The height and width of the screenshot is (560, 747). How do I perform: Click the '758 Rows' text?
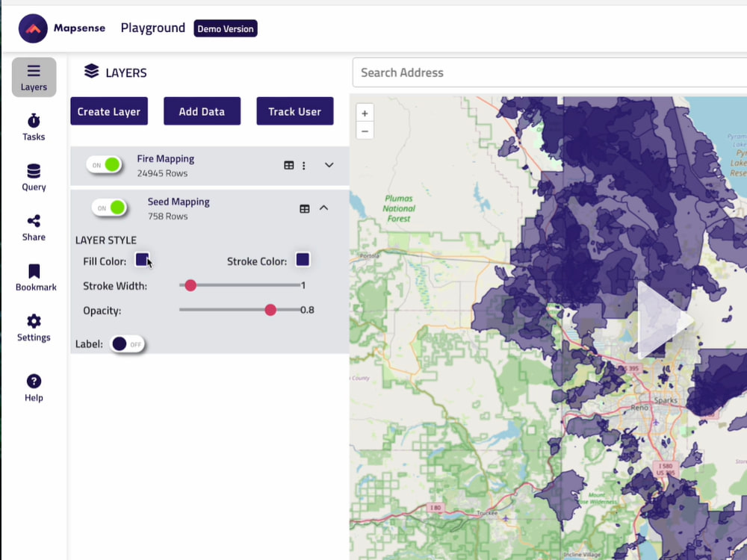coord(167,217)
